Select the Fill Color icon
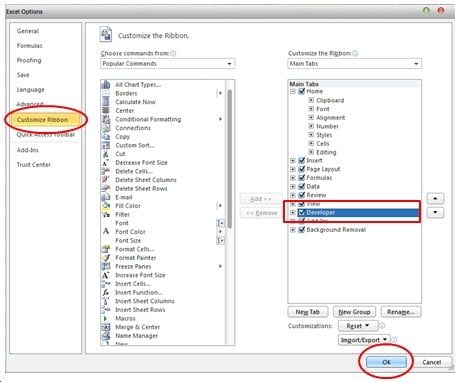This screenshot has width=457, height=382. (x=106, y=206)
